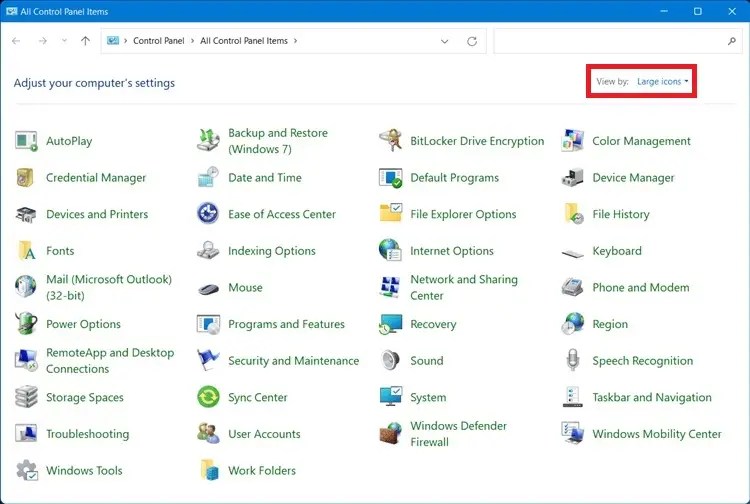Click the Keyboard icon
The image size is (750, 504).
(x=573, y=252)
